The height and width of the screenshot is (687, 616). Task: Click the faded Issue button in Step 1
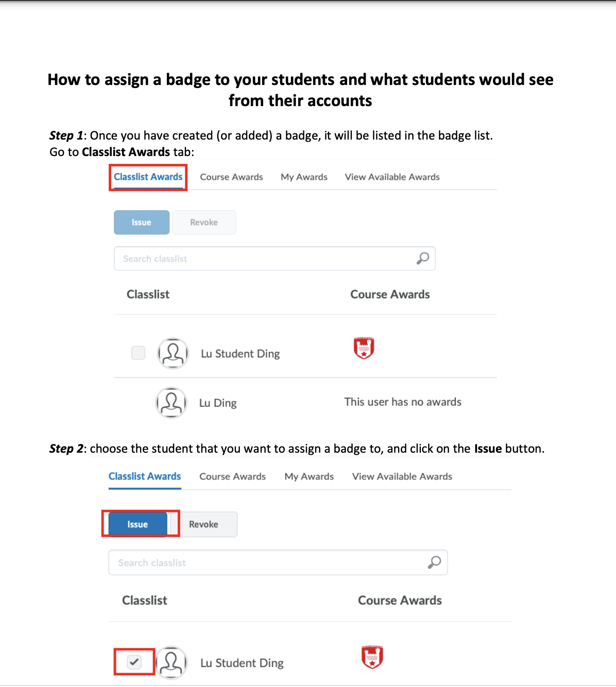(x=142, y=222)
